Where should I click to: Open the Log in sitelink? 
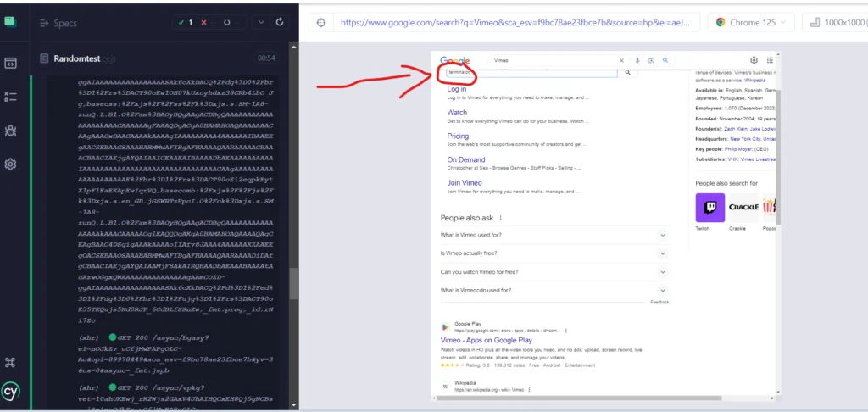point(457,89)
